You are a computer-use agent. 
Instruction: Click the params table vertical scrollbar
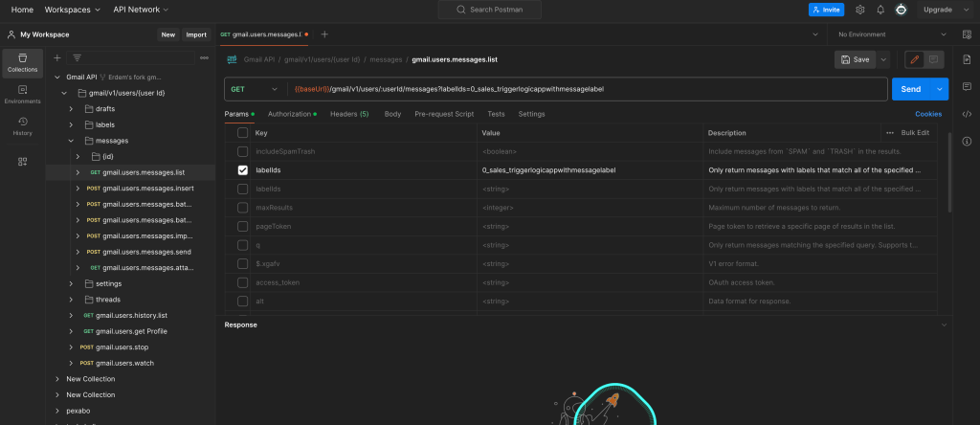tap(950, 172)
